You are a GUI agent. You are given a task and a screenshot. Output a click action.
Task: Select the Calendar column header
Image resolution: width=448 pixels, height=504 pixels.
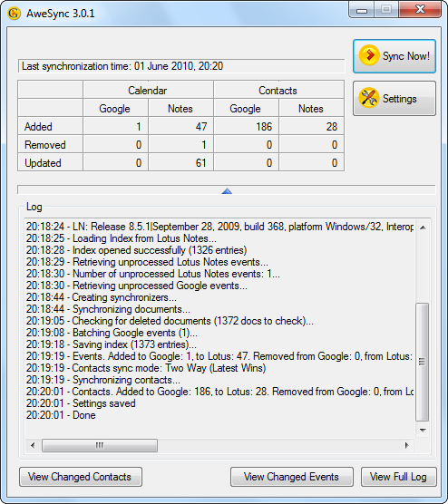coord(148,91)
